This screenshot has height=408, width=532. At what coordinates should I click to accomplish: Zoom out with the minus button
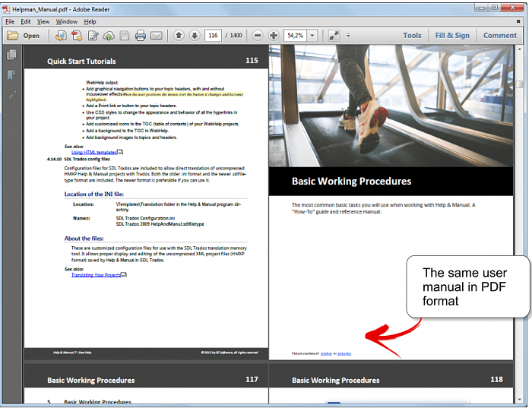tap(258, 36)
